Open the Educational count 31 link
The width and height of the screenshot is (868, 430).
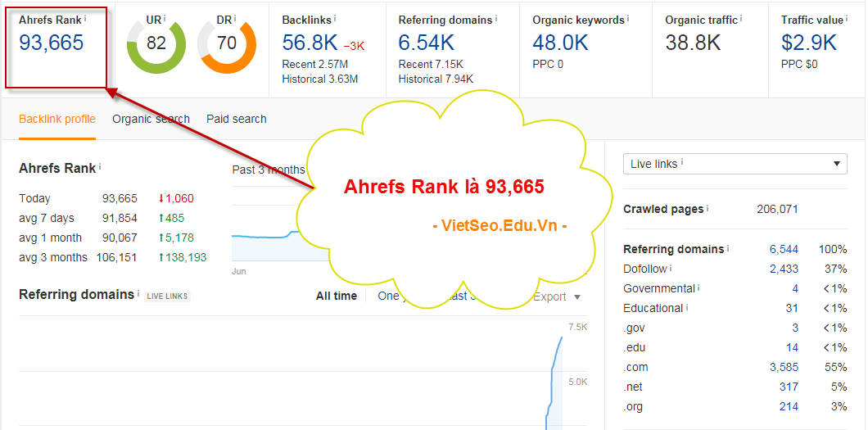(x=792, y=308)
